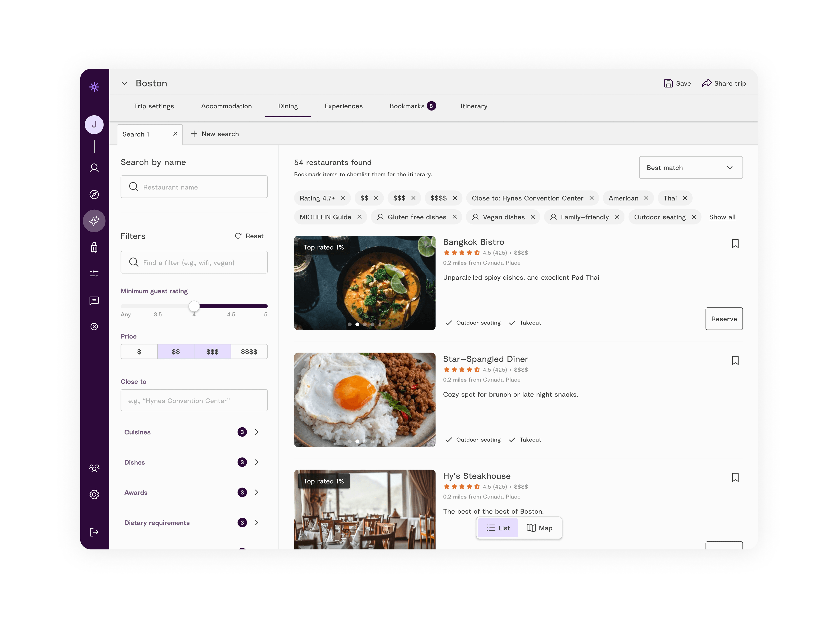The height and width of the screenshot is (630, 840).
Task: Switch to the Itinerary tab
Action: point(474,106)
